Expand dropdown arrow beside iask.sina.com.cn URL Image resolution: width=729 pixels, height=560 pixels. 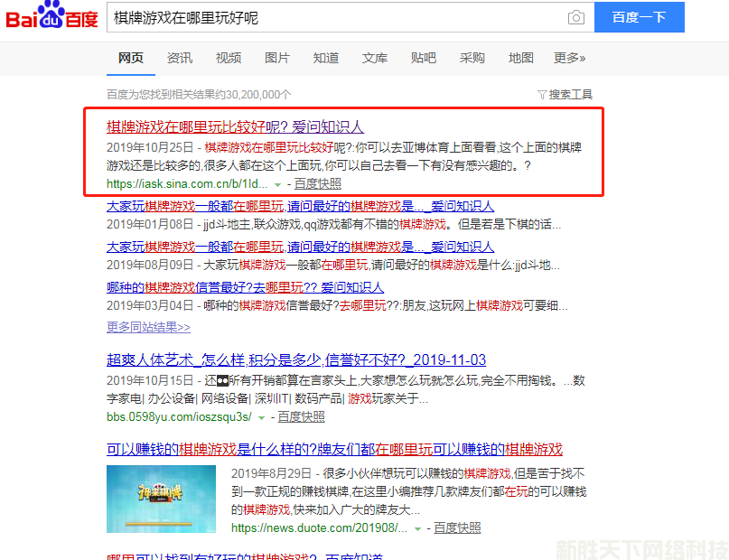coord(276,183)
